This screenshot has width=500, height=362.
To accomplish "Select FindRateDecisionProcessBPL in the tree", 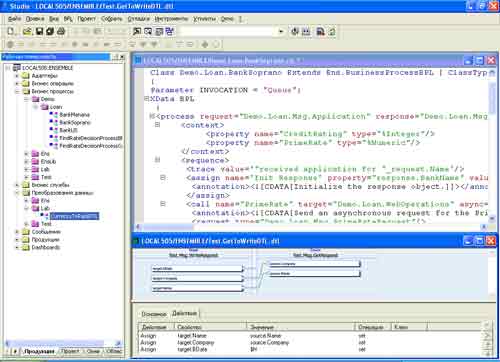I will [91, 138].
